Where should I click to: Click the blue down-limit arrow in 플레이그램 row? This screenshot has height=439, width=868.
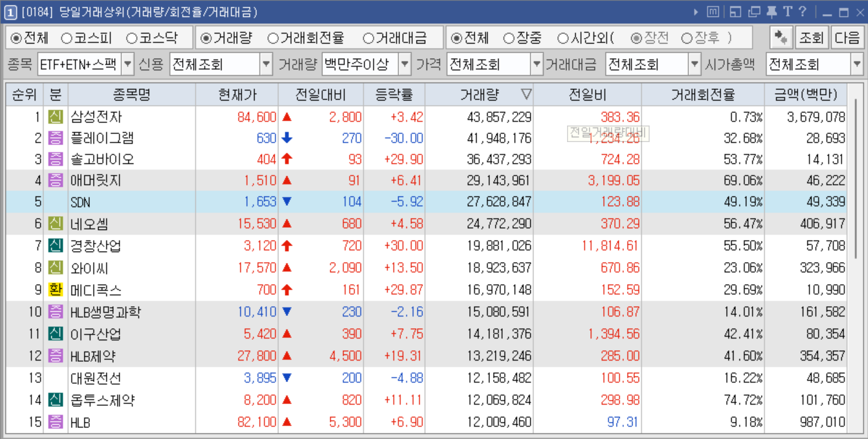point(287,138)
